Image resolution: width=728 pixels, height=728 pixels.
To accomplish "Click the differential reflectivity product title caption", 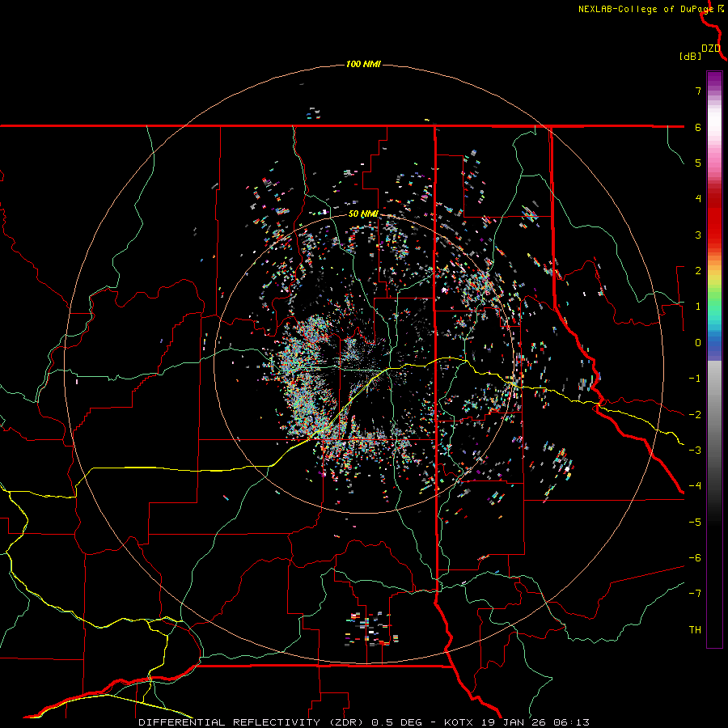I will click(363, 722).
